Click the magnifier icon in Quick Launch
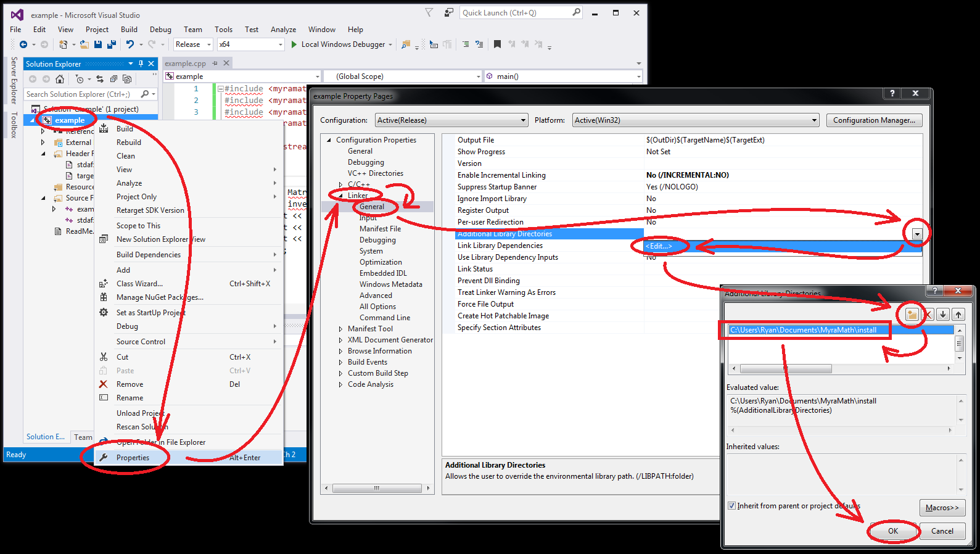 (x=576, y=12)
